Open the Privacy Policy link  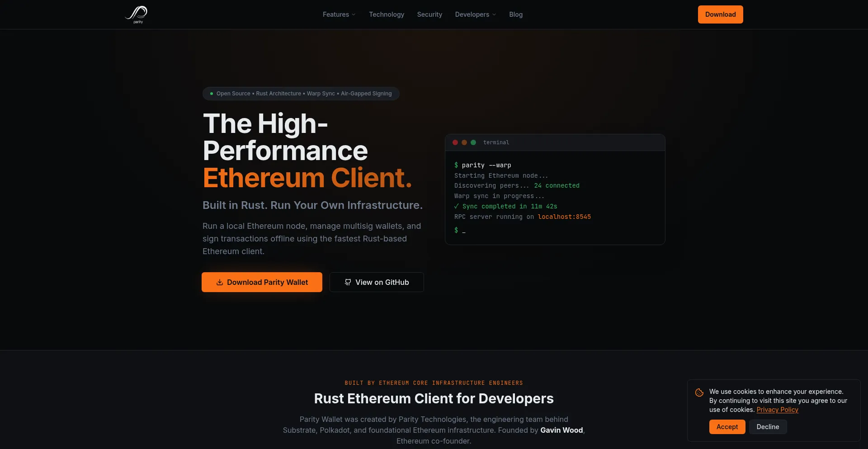tap(778, 410)
